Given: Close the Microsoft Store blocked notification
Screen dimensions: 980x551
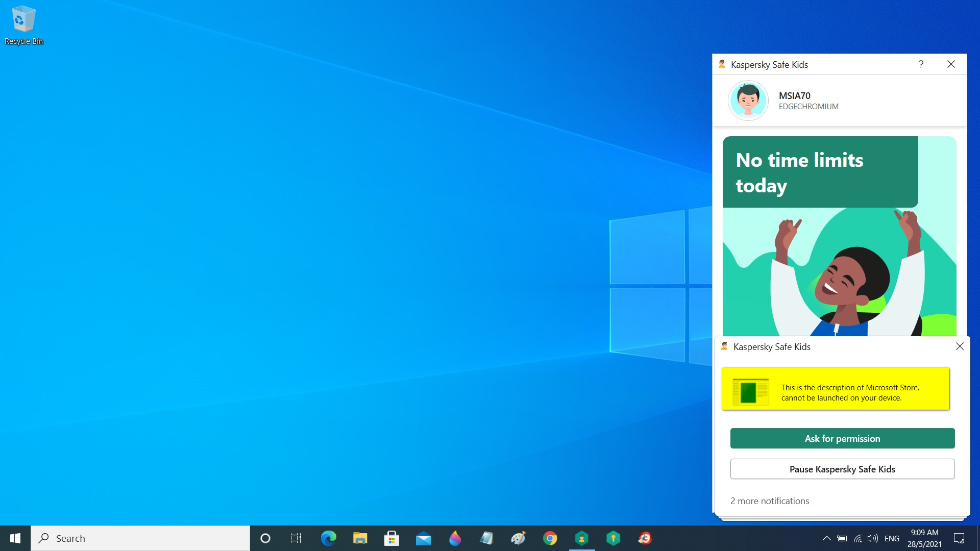Looking at the screenshot, I should [960, 346].
